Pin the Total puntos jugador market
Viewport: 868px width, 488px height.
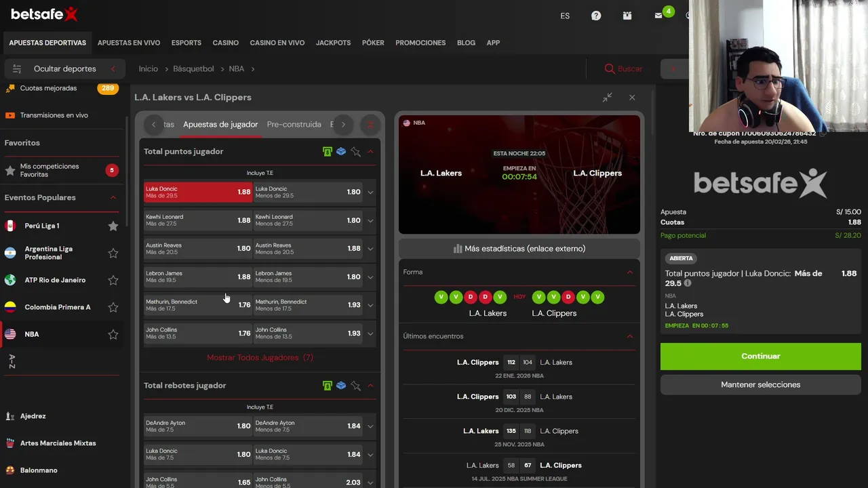355,152
